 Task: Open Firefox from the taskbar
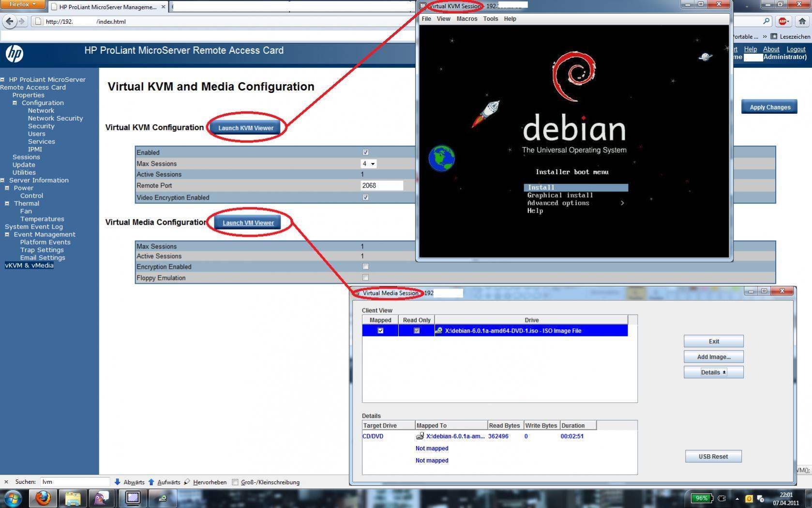(x=43, y=498)
